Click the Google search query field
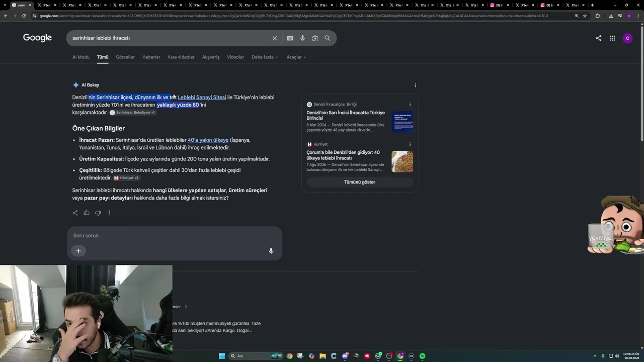 pyautogui.click(x=170, y=38)
